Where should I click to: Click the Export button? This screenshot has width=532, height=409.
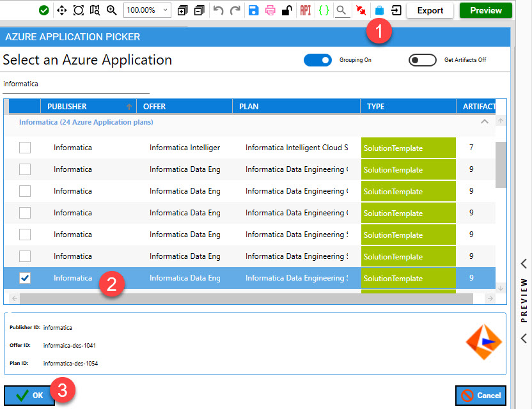430,10
